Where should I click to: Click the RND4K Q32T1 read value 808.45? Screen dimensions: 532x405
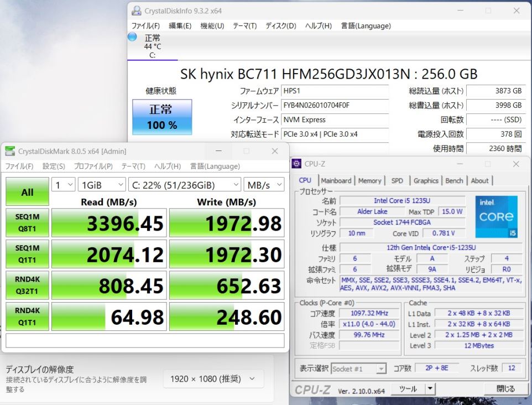(109, 285)
